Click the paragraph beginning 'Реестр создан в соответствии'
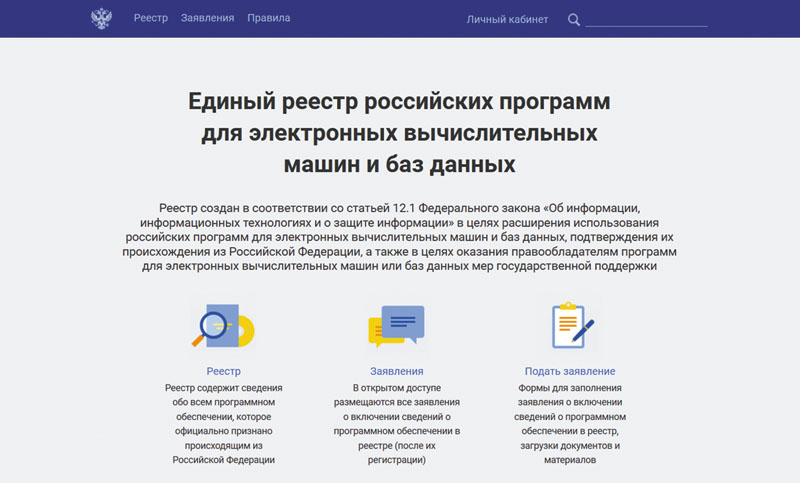 tap(399, 237)
